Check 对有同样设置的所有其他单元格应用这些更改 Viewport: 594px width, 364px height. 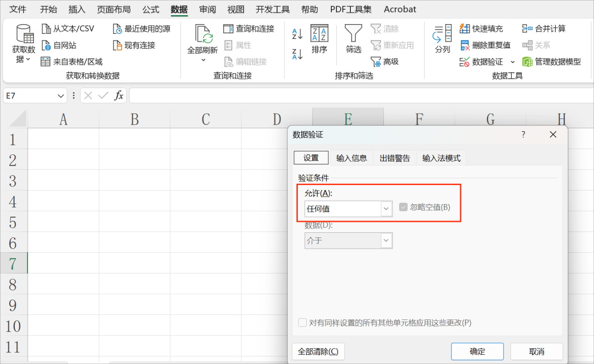(303, 323)
